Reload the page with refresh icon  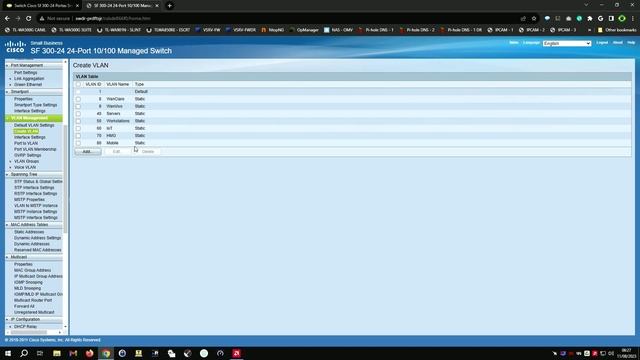coord(29,18)
